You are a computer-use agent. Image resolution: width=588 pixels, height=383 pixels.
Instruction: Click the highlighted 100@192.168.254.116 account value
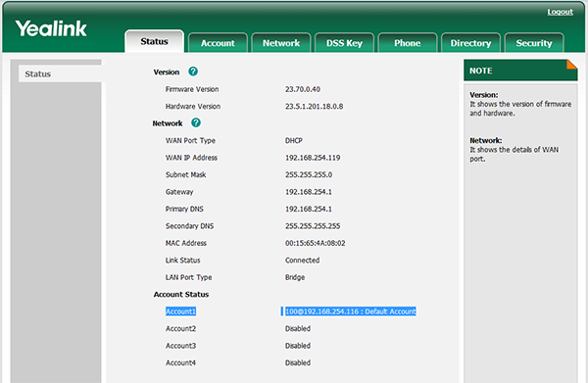(351, 311)
